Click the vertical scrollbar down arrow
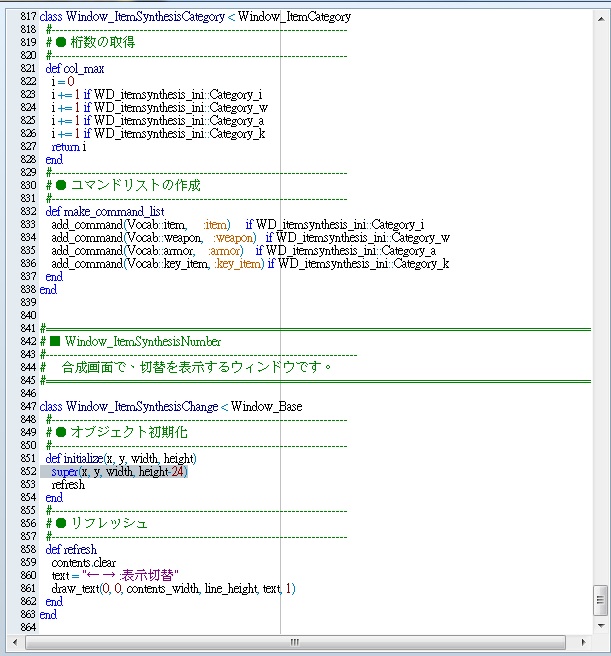 (x=601, y=626)
